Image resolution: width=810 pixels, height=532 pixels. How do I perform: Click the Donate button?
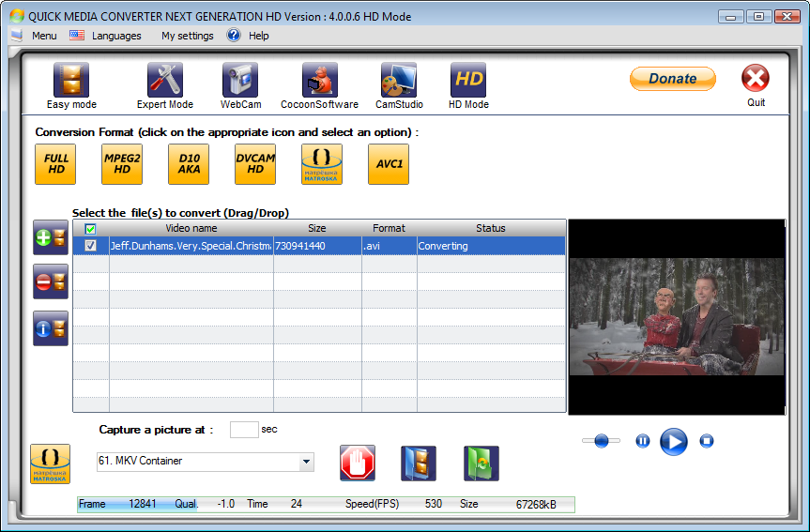pos(673,79)
